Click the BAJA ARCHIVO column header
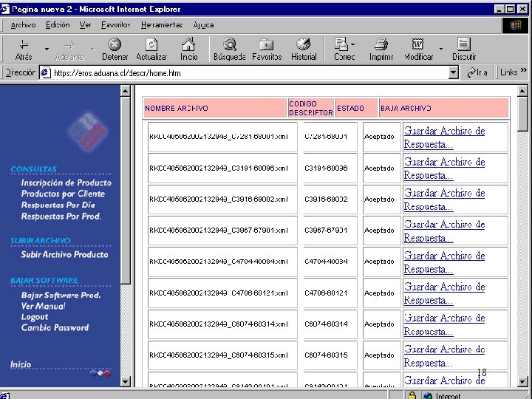This screenshot has height=399, width=532. (444, 108)
